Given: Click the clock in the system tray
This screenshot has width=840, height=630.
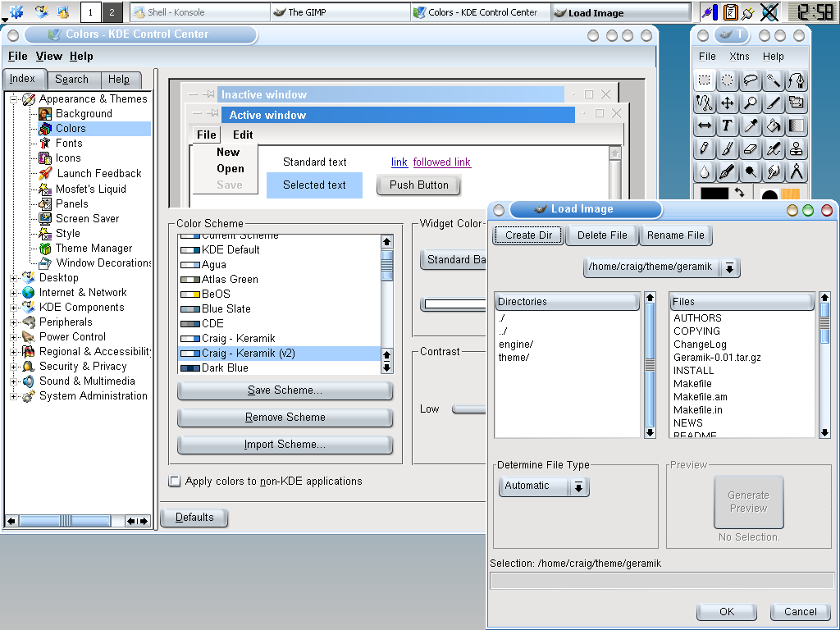Looking at the screenshot, I should tap(813, 11).
